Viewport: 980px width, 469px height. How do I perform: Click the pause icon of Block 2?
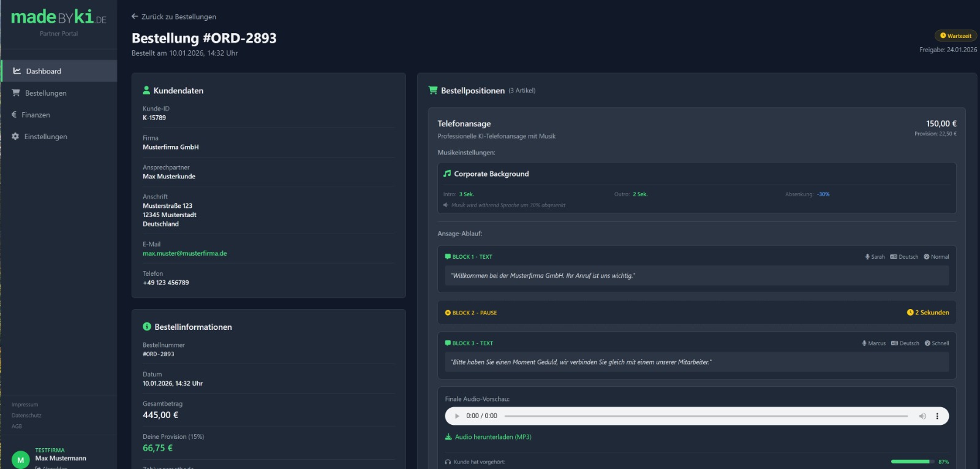click(x=448, y=313)
